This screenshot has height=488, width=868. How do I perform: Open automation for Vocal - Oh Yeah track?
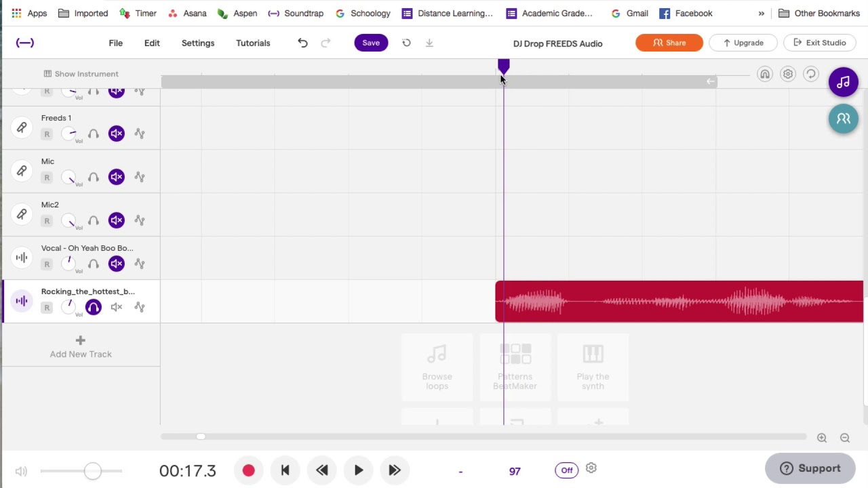pos(140,264)
